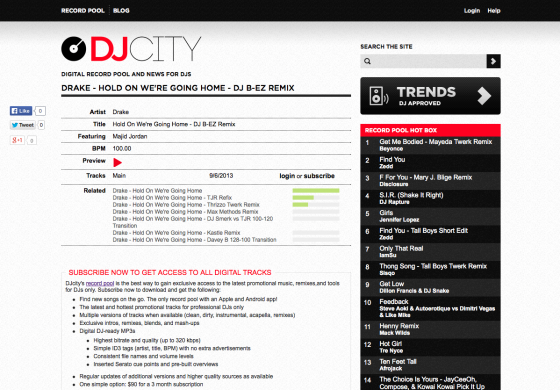Click the Tweet count box
The width and height of the screenshot is (560, 390).
41,125
